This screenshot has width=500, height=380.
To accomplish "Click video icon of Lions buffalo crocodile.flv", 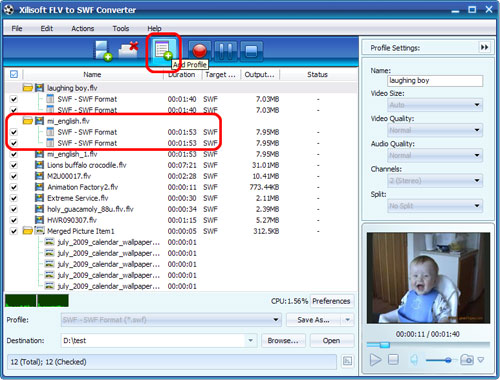I will click(39, 165).
